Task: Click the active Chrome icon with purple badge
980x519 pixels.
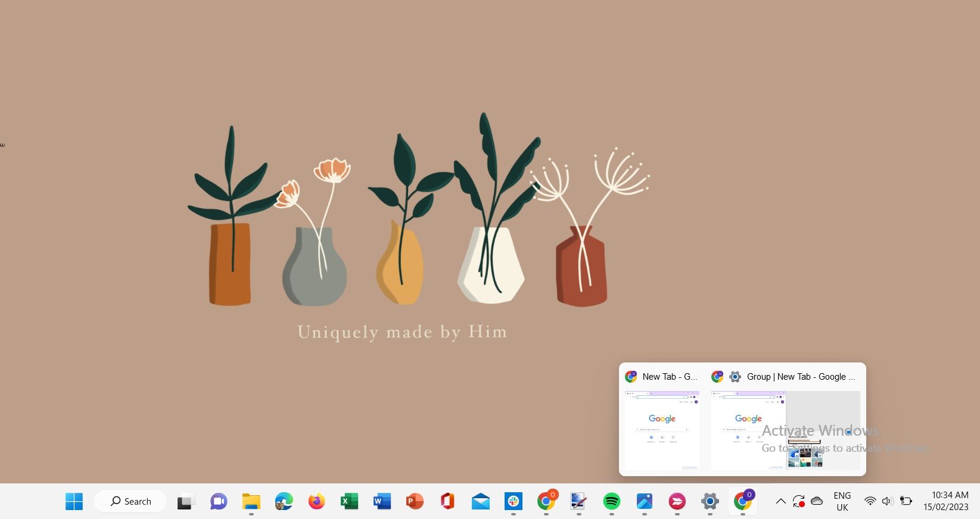Action: point(743,501)
